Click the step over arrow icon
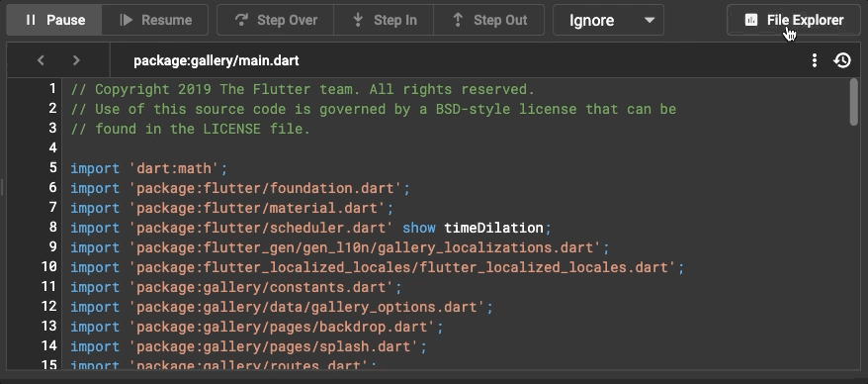868x384 pixels. 241,20
